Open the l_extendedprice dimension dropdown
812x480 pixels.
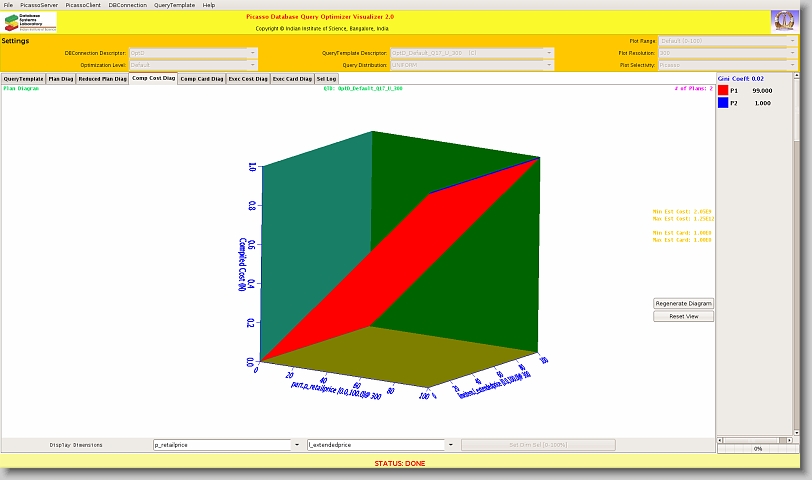coord(450,445)
